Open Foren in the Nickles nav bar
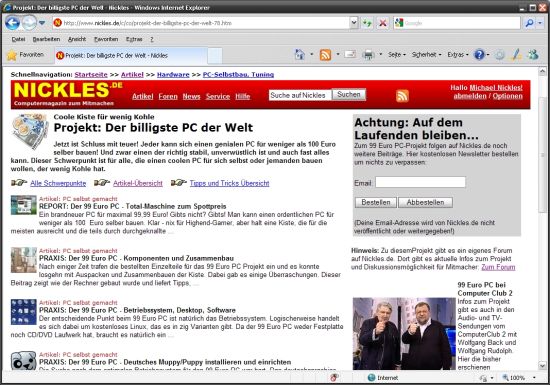Image resolution: width=550 pixels, height=385 pixels. 168,96
